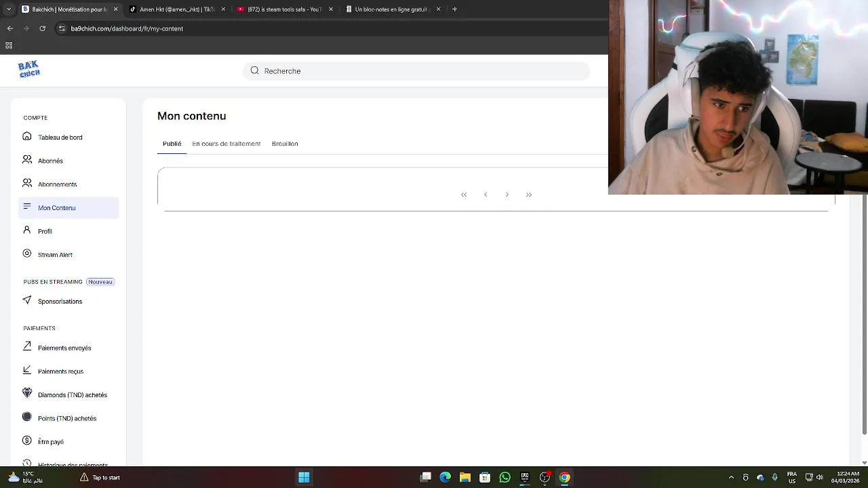Go to next page chevron
Screen dimensions: 868x488
pyautogui.click(x=507, y=195)
